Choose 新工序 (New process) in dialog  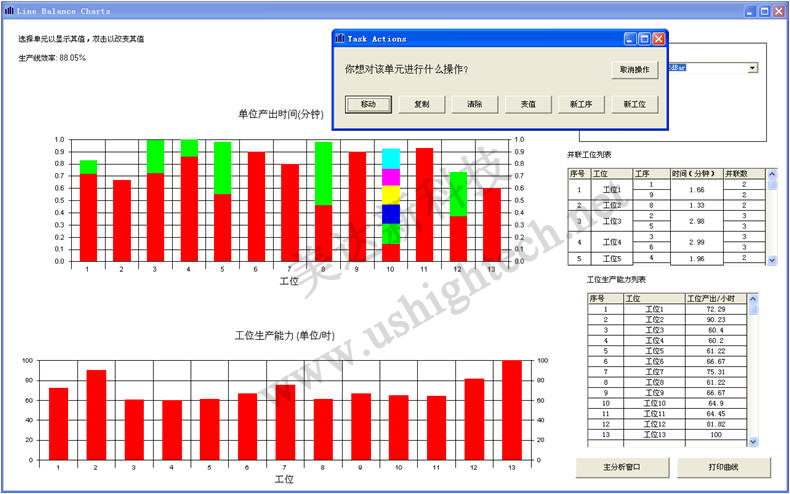(x=581, y=104)
